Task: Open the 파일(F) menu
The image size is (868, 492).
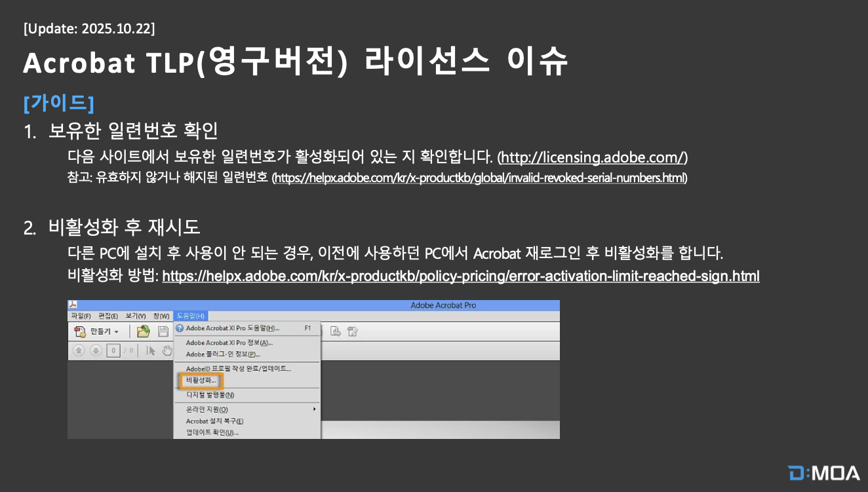Action: pos(82,316)
